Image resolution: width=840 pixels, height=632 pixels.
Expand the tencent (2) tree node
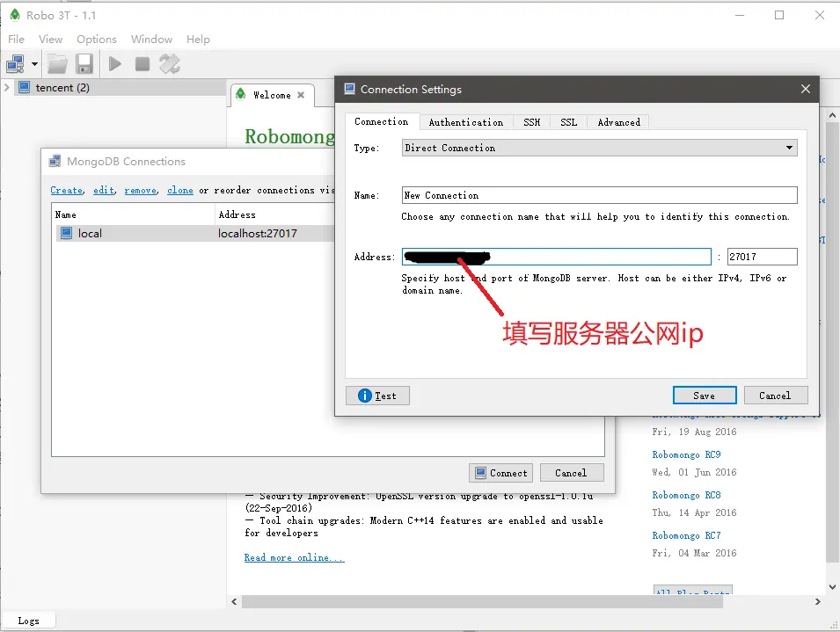[x=6, y=87]
